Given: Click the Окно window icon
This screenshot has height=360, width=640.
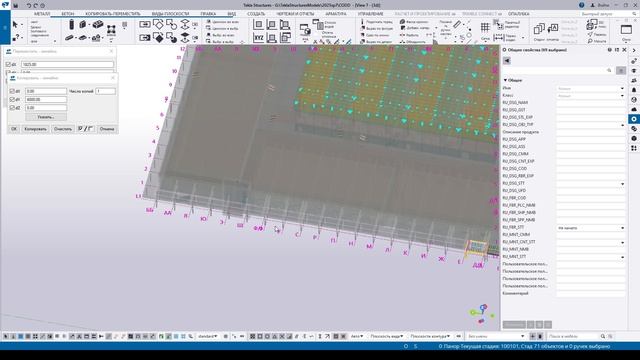Looking at the screenshot, I should [626, 32].
